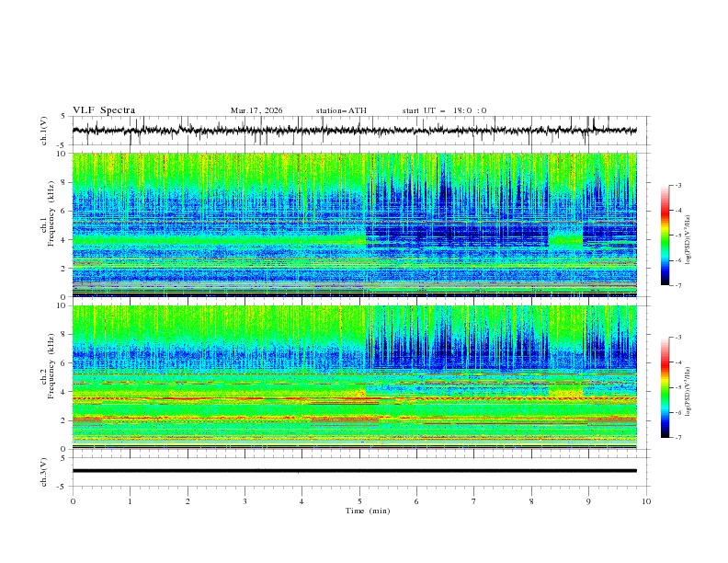Viewport: 728px width, 563px height.
Task: Click tick label 10 on Time axis
Action: tap(646, 501)
